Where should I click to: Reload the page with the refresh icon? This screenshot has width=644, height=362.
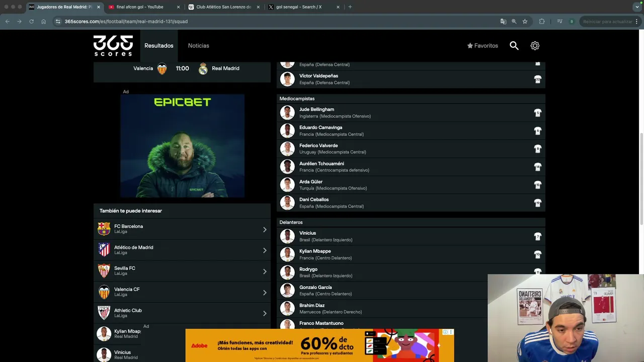pos(31,22)
